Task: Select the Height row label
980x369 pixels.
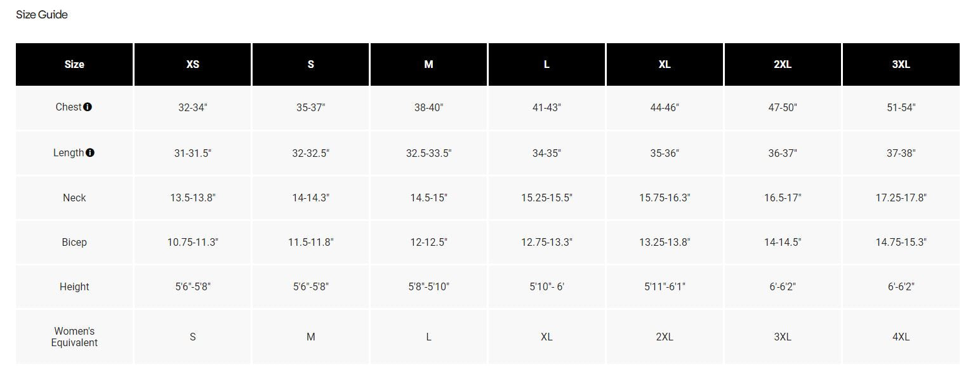Action: point(74,286)
